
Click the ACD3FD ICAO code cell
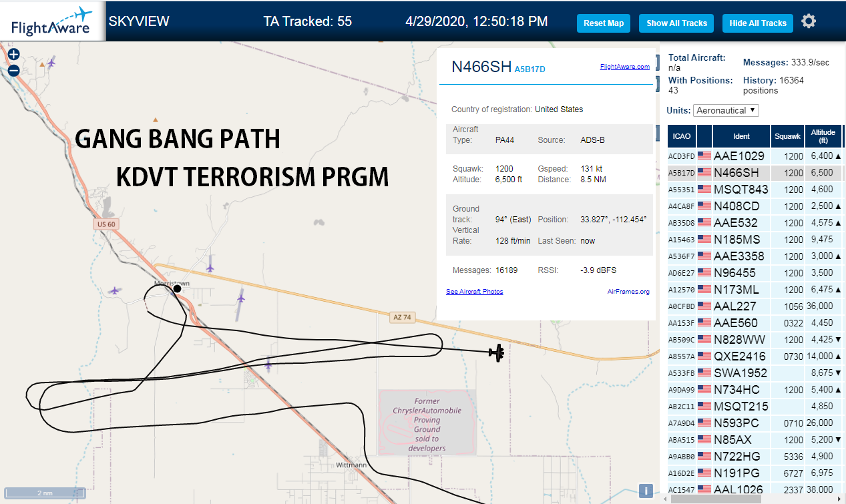click(x=681, y=156)
